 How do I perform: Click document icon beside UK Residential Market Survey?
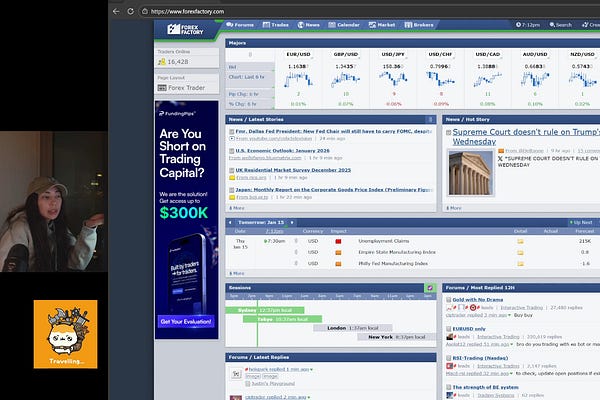[232, 170]
